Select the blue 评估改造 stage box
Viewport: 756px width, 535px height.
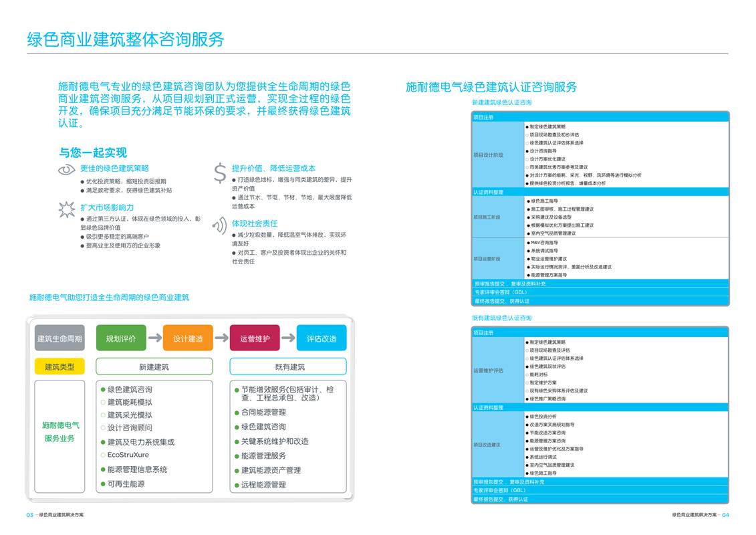322,338
